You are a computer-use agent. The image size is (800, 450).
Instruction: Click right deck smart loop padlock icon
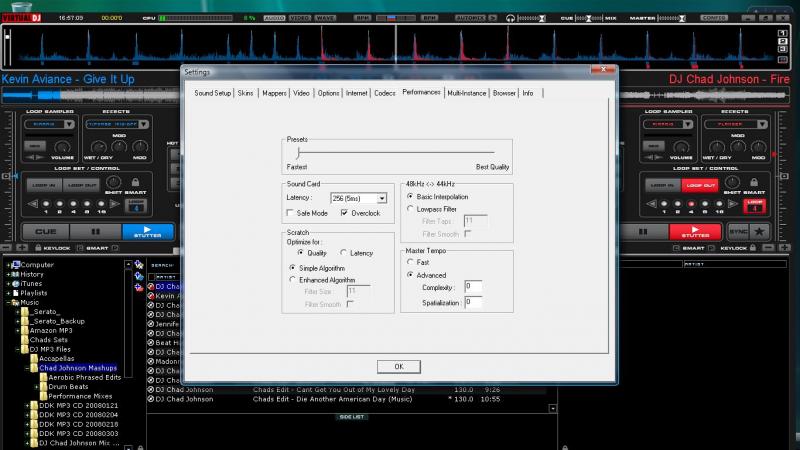[x=754, y=182]
